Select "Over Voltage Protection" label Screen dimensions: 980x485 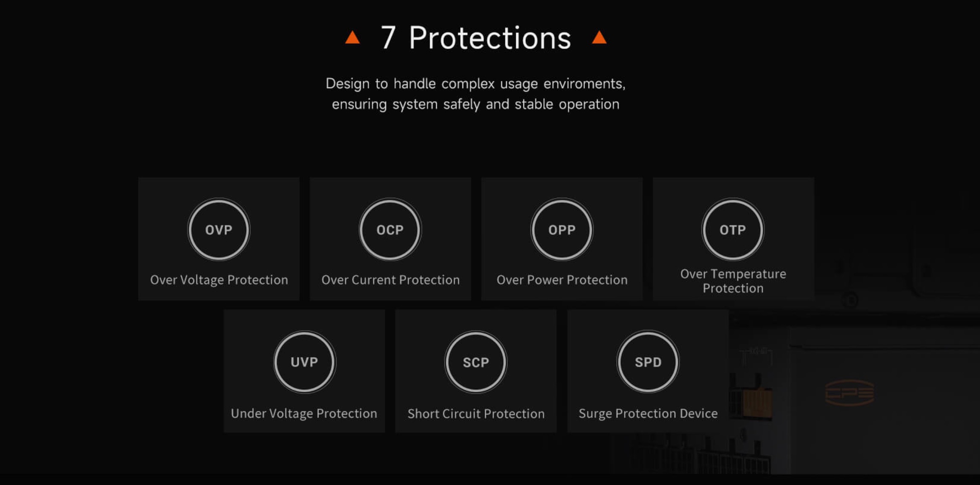pos(219,280)
